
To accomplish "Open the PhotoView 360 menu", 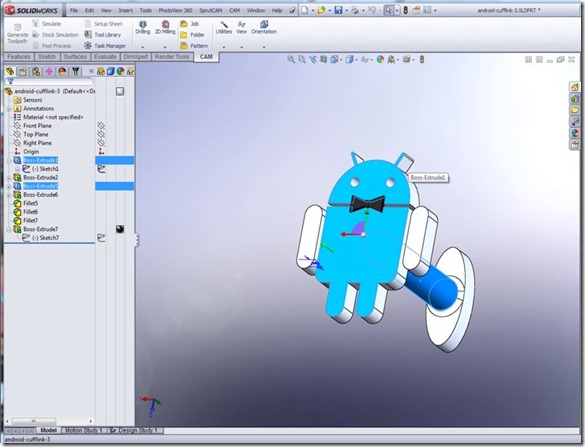I will point(175,10).
